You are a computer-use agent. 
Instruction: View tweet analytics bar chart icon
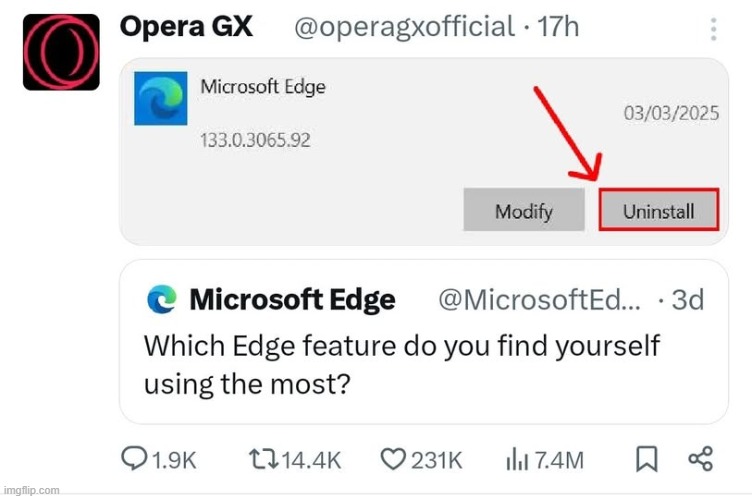tap(517, 459)
